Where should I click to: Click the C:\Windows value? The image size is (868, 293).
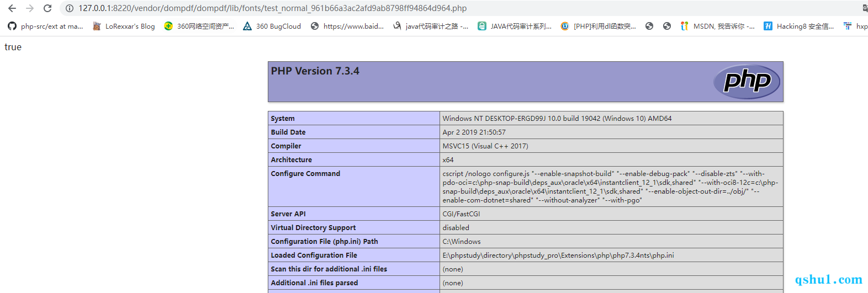pos(462,241)
